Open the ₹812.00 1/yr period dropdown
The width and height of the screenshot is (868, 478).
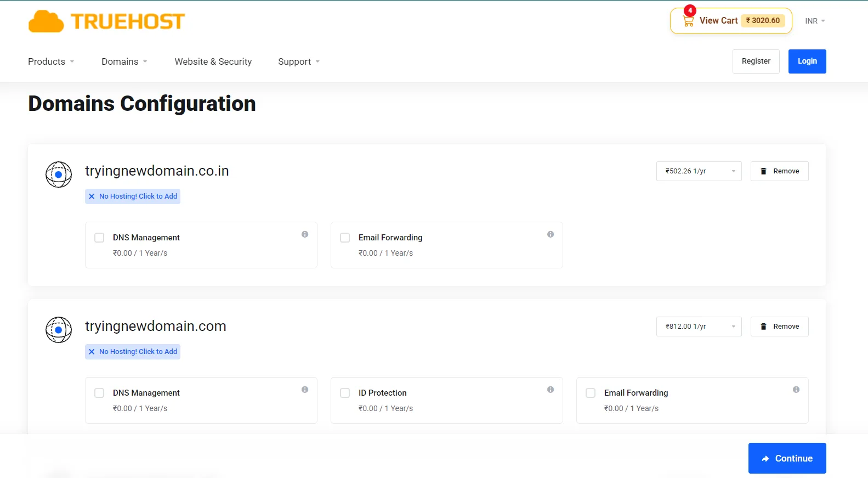[x=699, y=327]
